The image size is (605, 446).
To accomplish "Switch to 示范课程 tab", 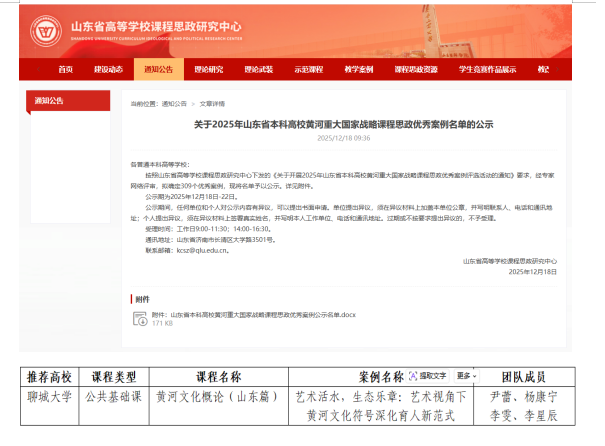I will (308, 70).
